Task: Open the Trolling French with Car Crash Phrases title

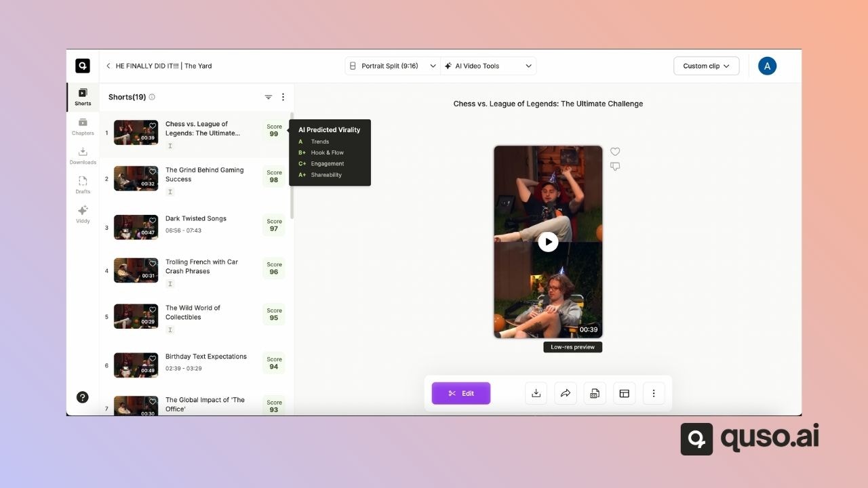Action: (x=202, y=266)
